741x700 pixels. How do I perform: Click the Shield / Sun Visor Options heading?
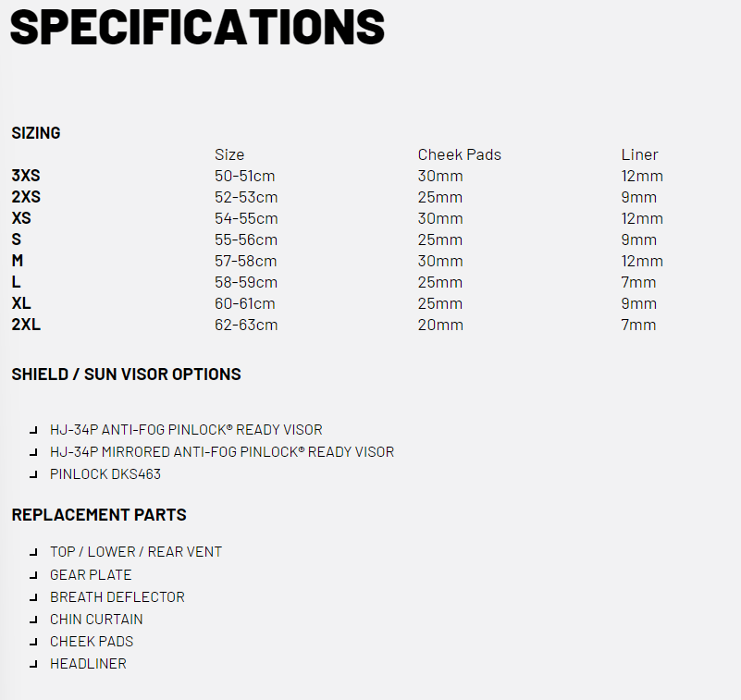(x=126, y=375)
